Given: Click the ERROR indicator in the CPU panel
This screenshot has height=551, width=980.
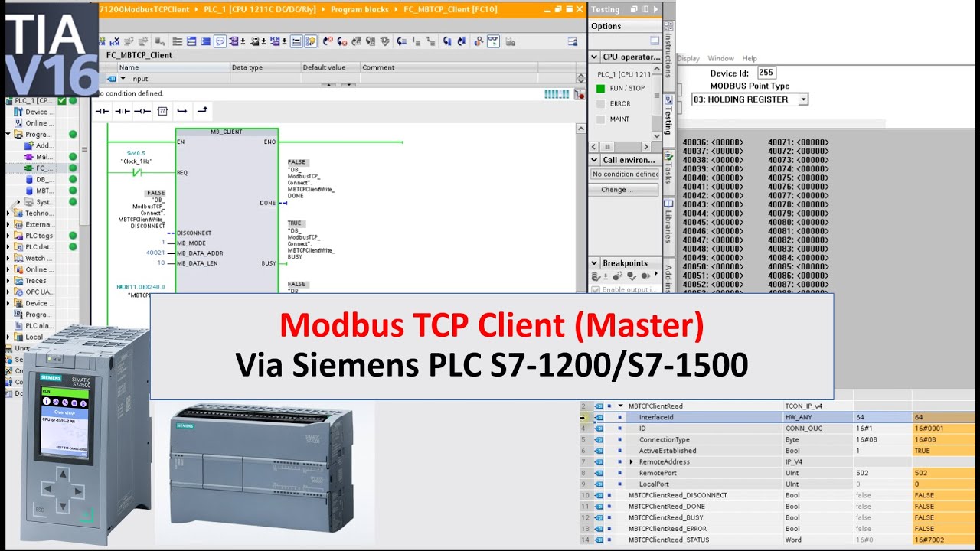Looking at the screenshot, I should pyautogui.click(x=600, y=103).
